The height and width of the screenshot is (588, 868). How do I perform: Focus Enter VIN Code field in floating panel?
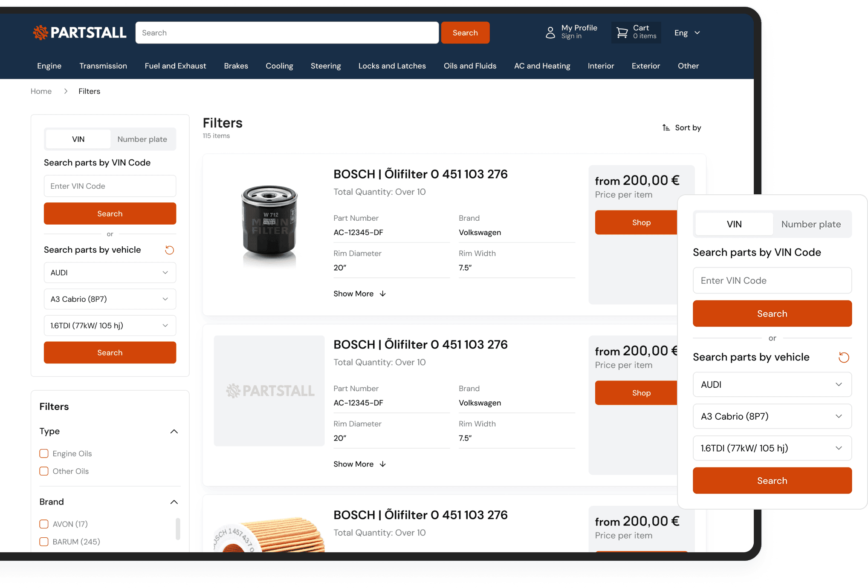pyautogui.click(x=772, y=280)
